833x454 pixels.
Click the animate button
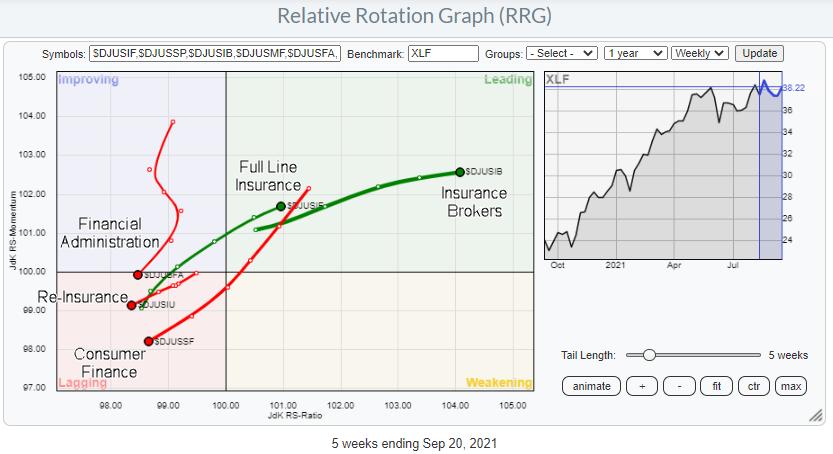590,386
